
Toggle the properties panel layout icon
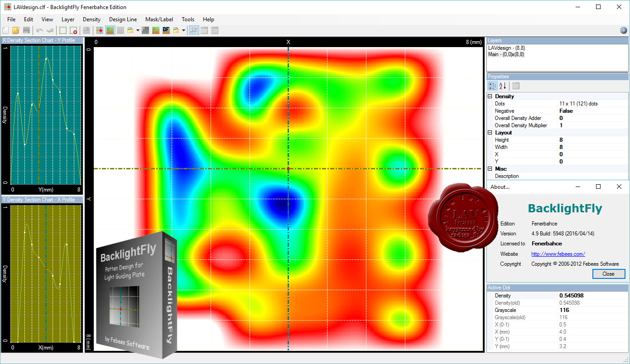[x=215, y=30]
